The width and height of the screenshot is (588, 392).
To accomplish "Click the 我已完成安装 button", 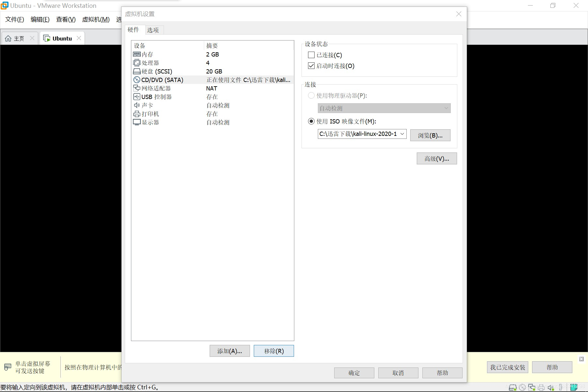I will [507, 367].
